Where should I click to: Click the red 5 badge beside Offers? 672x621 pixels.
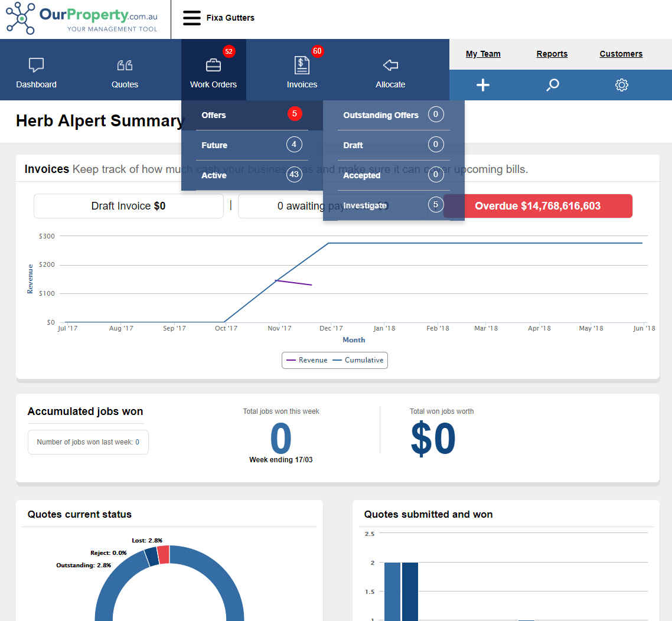tap(295, 114)
